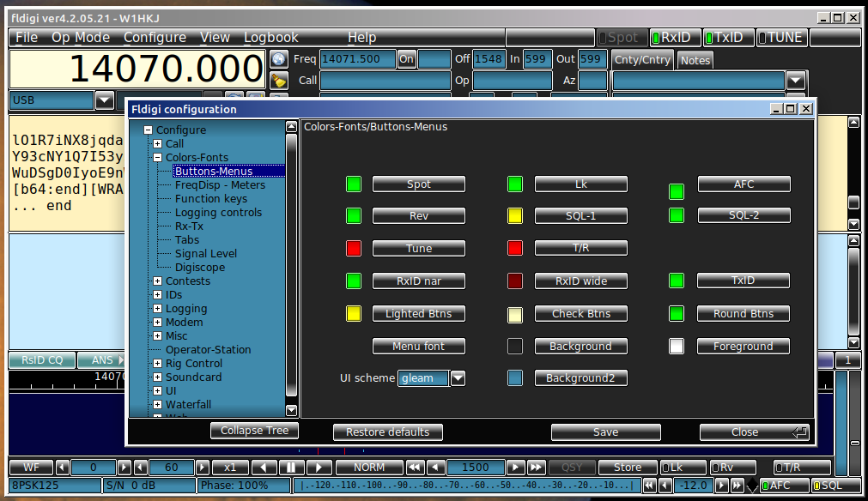This screenshot has width=868, height=501.
Task: Open the UI scheme gleam dropdown
Action: (x=458, y=378)
